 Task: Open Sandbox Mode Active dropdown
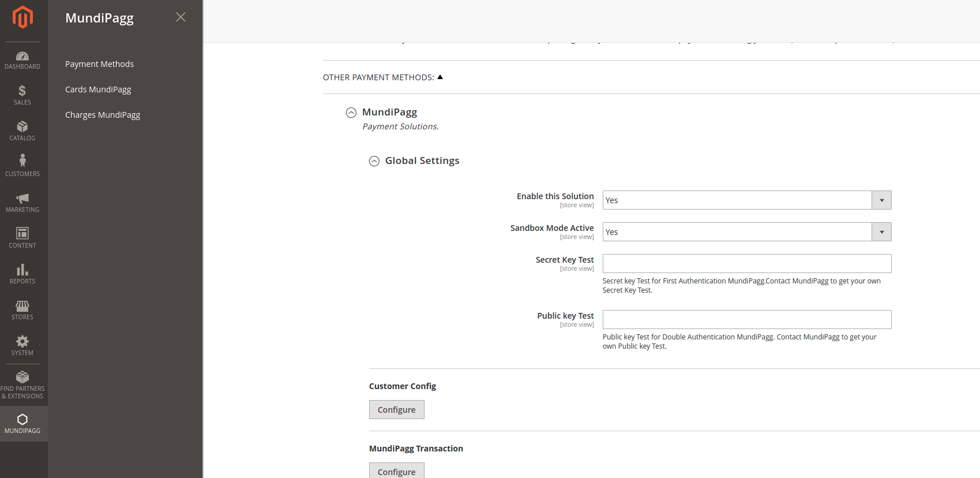[x=747, y=232]
